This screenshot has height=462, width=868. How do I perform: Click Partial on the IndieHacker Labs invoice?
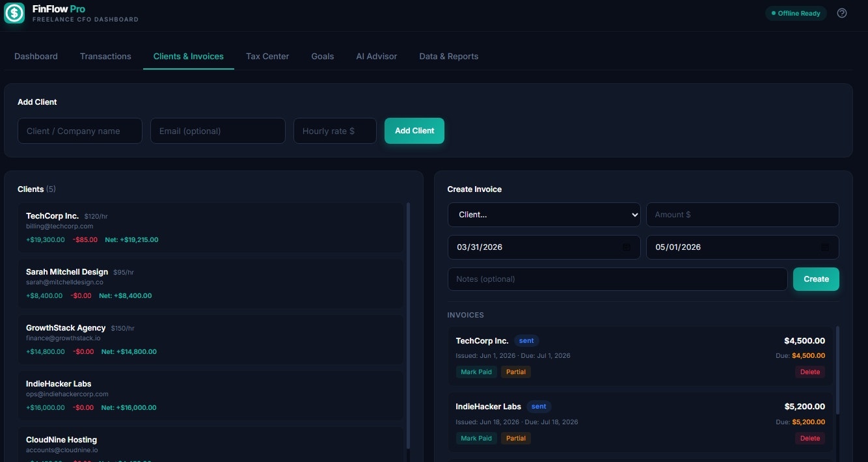pyautogui.click(x=515, y=438)
